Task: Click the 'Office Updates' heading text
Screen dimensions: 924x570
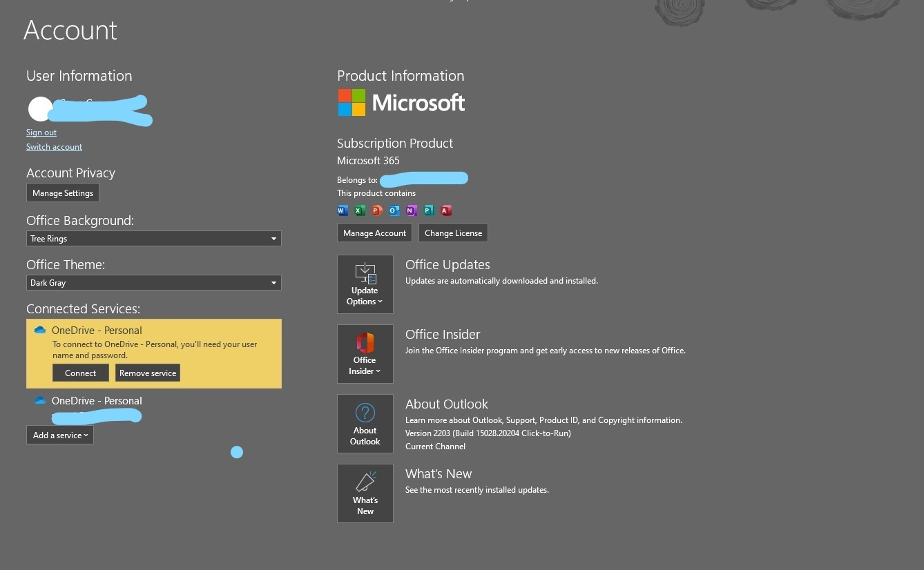Action: pos(447,265)
